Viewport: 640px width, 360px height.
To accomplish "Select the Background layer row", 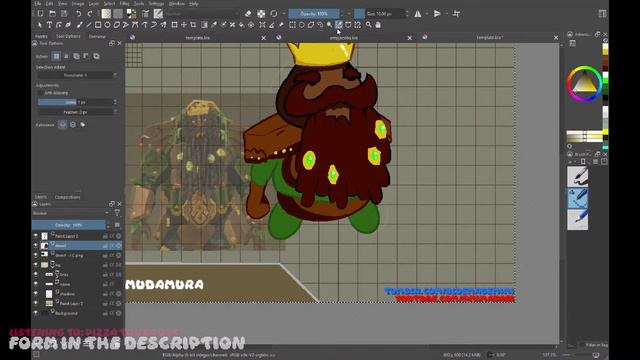I will tap(77, 313).
